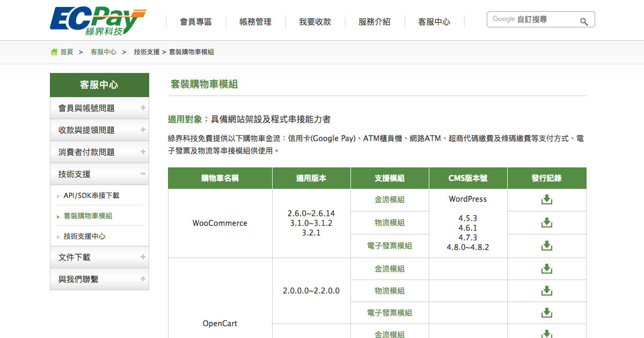Viewport: 644px width, 338px height.
Task: Download OpenCart 2.0.0.0 電子發票模組 release record
Action: pyautogui.click(x=546, y=313)
